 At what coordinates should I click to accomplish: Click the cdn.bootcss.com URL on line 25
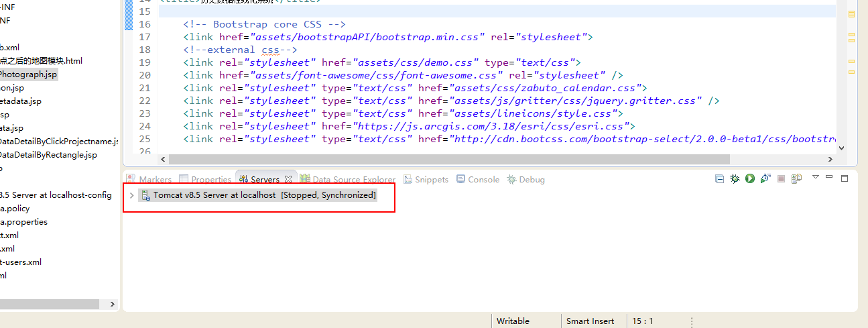tap(643, 139)
